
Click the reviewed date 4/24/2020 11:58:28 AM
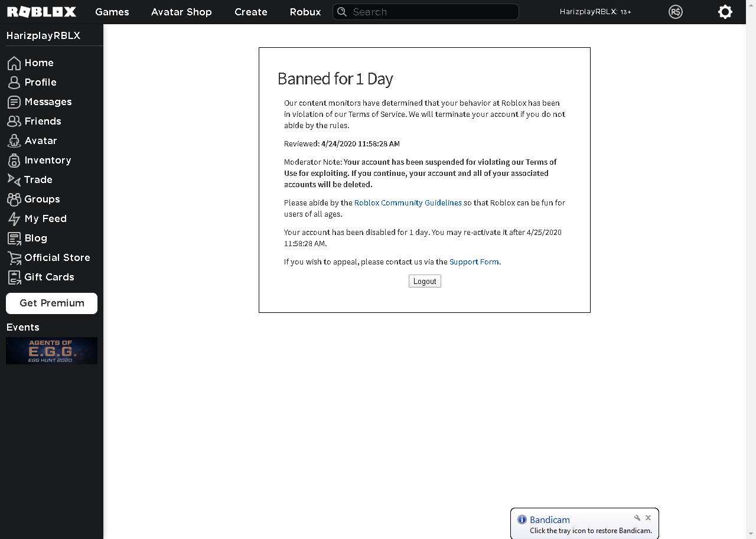pyautogui.click(x=360, y=143)
